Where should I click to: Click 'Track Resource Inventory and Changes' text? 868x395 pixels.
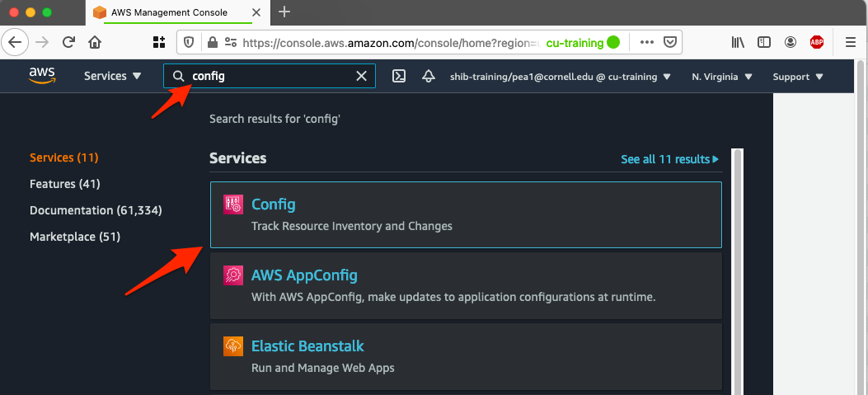351,226
